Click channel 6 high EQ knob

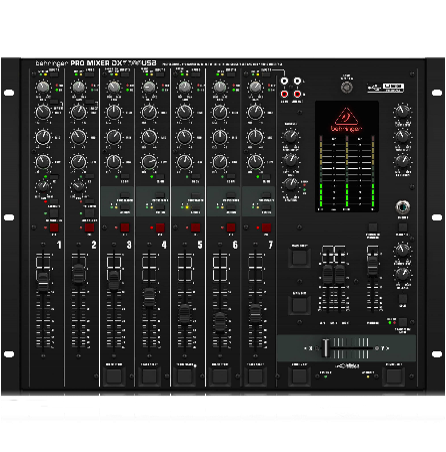[220, 112]
